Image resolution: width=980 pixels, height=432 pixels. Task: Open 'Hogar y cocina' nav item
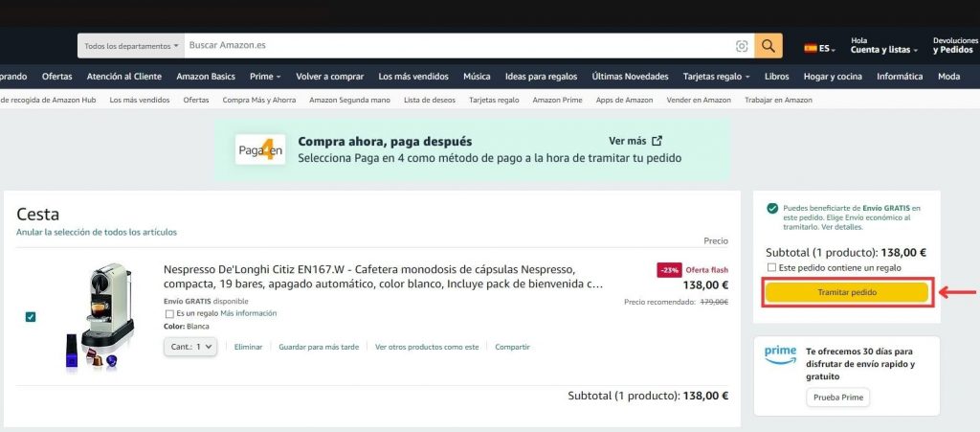tap(833, 77)
